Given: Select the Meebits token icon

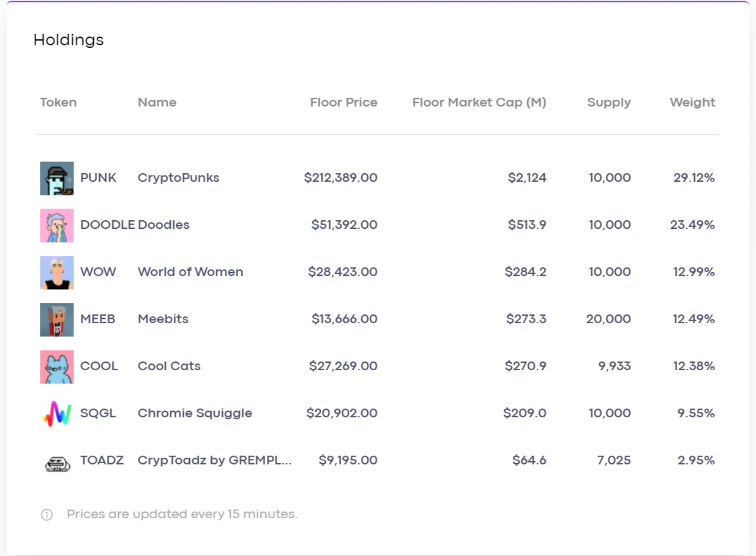Looking at the screenshot, I should click(x=57, y=320).
